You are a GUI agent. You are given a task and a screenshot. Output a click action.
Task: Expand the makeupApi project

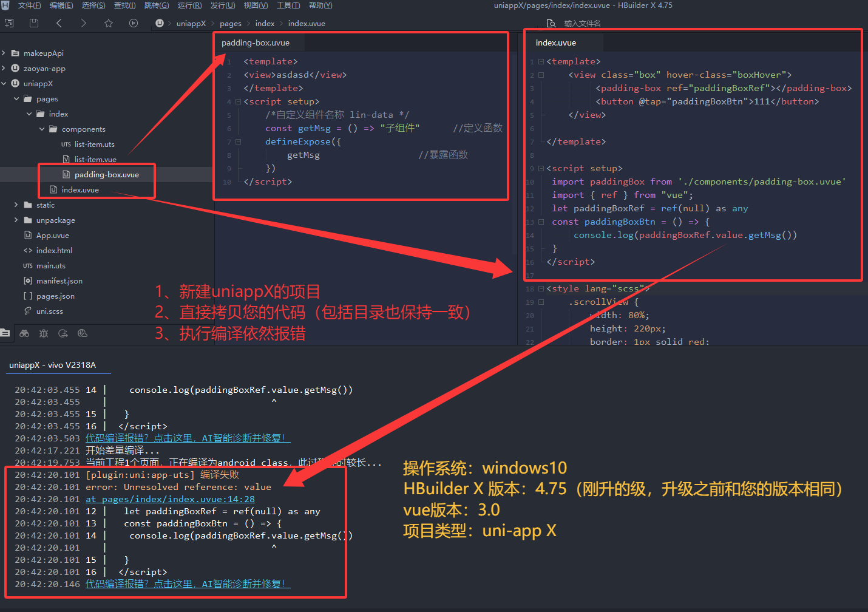coord(4,53)
